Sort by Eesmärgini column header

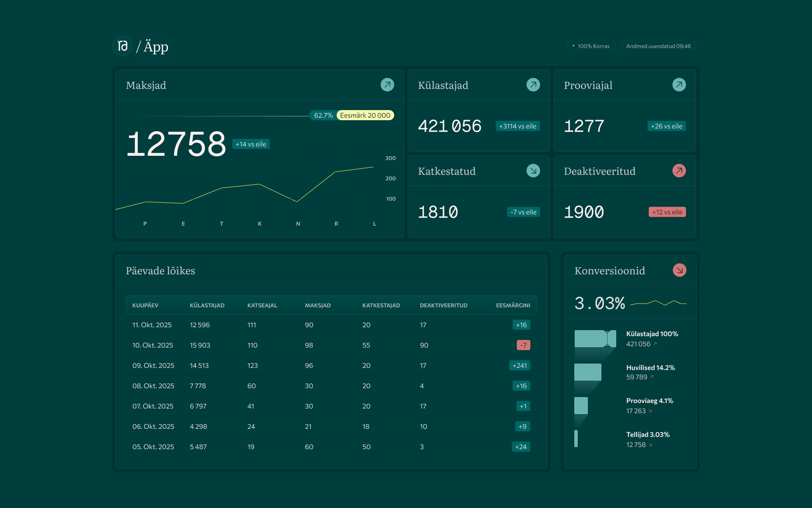click(x=513, y=305)
